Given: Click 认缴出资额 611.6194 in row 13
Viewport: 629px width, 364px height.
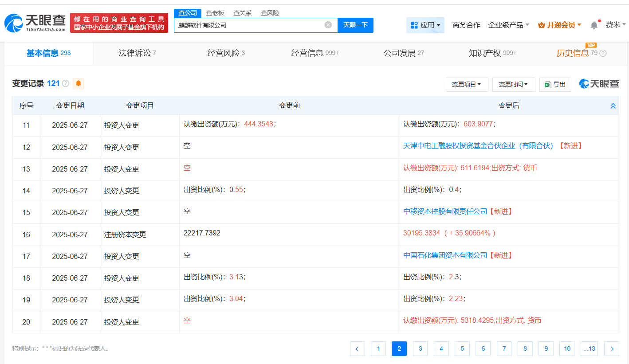Looking at the screenshot, I should 470,168.
